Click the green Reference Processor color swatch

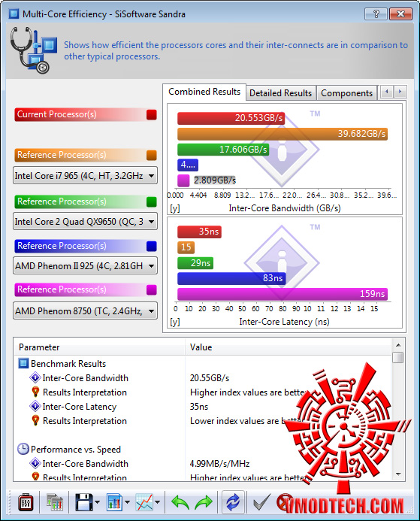point(152,201)
